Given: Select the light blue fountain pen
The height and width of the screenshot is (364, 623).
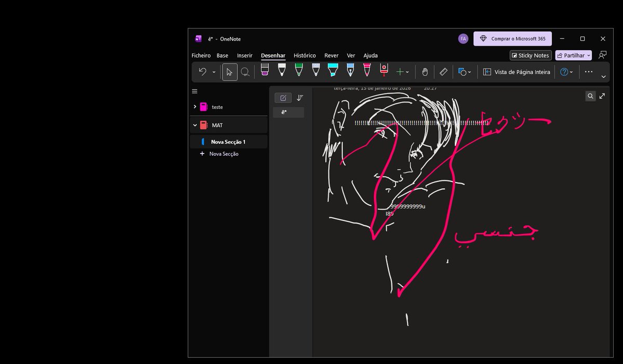Looking at the screenshot, I should 350,70.
